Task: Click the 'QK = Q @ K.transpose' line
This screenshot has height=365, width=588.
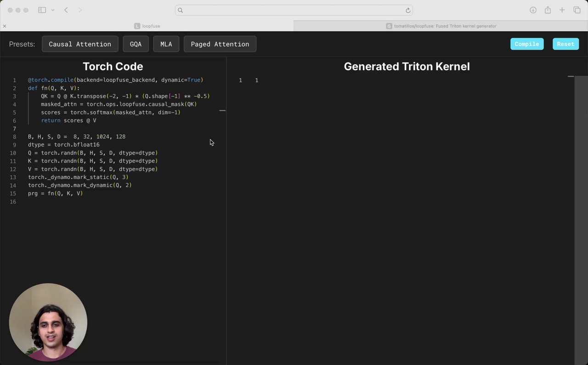Action: coord(125,96)
